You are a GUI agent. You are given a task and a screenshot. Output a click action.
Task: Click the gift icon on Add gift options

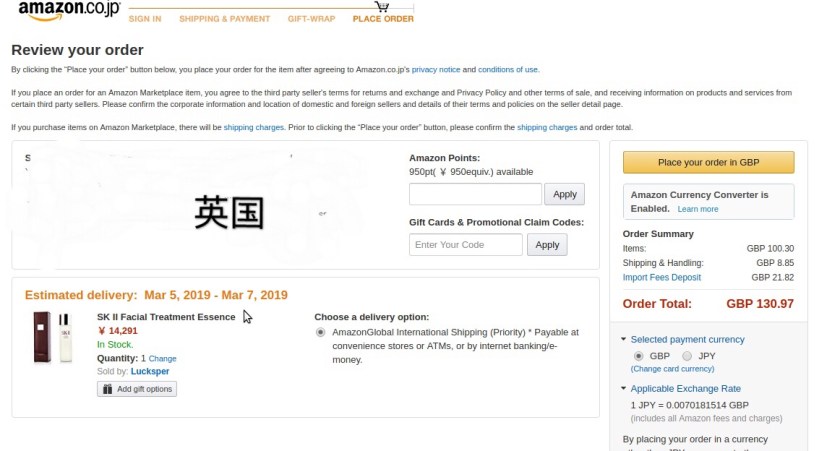tap(108, 389)
